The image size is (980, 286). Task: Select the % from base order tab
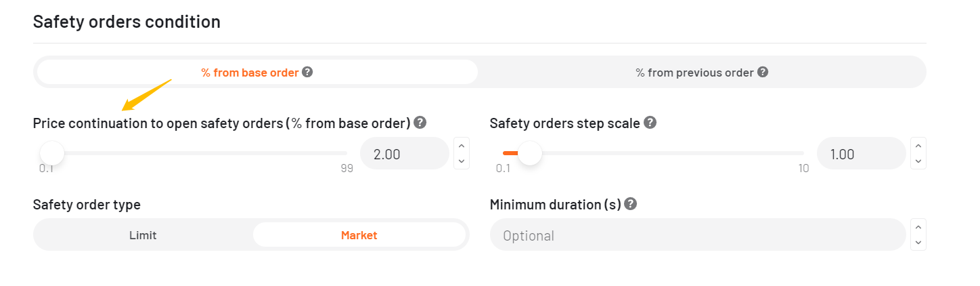point(257,72)
